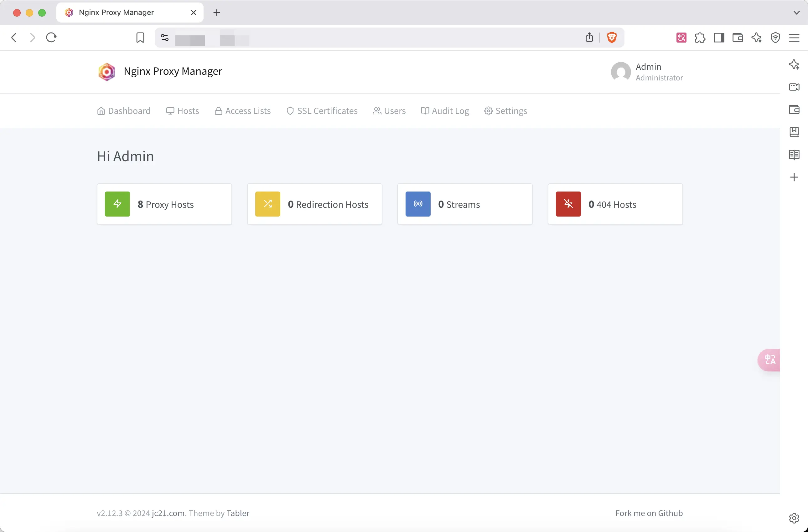808x532 pixels.
Task: Open Brave Talk video icon in sidebar
Action: click(794, 87)
